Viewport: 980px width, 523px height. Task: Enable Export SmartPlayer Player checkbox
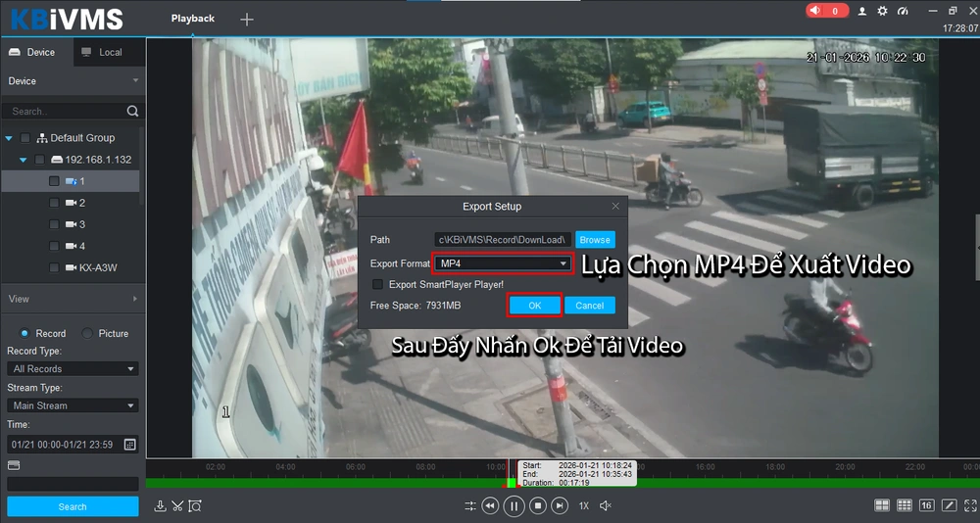tap(377, 284)
